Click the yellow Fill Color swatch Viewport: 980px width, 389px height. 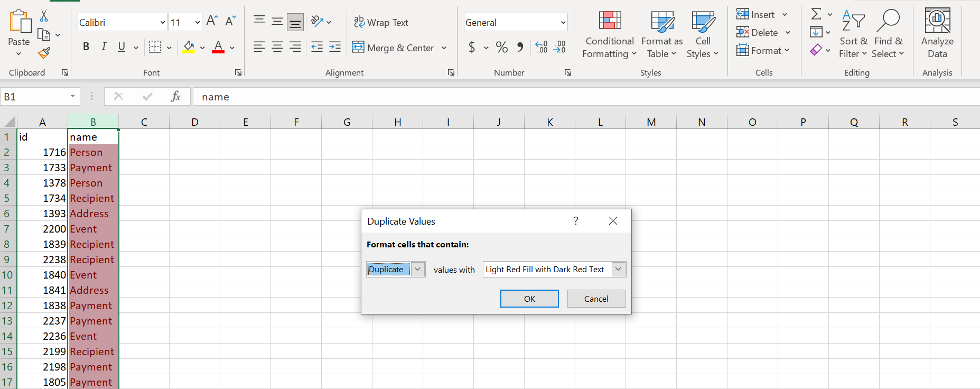[x=189, y=48]
